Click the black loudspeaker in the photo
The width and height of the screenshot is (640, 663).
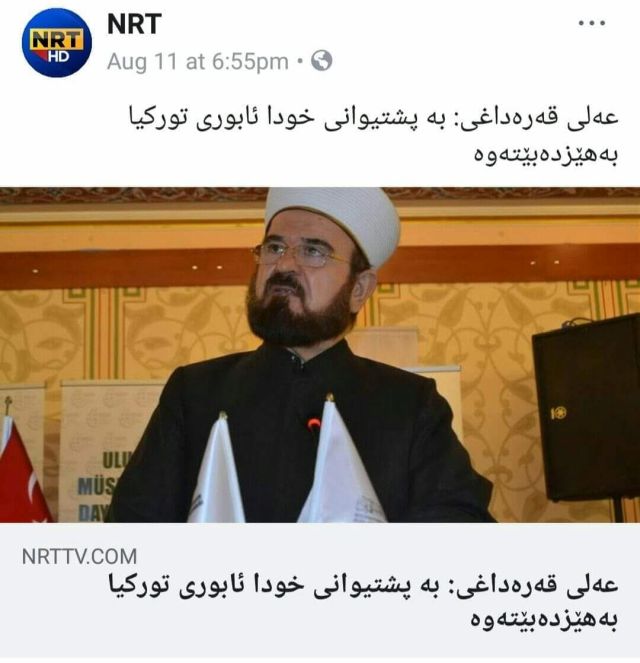point(586,408)
